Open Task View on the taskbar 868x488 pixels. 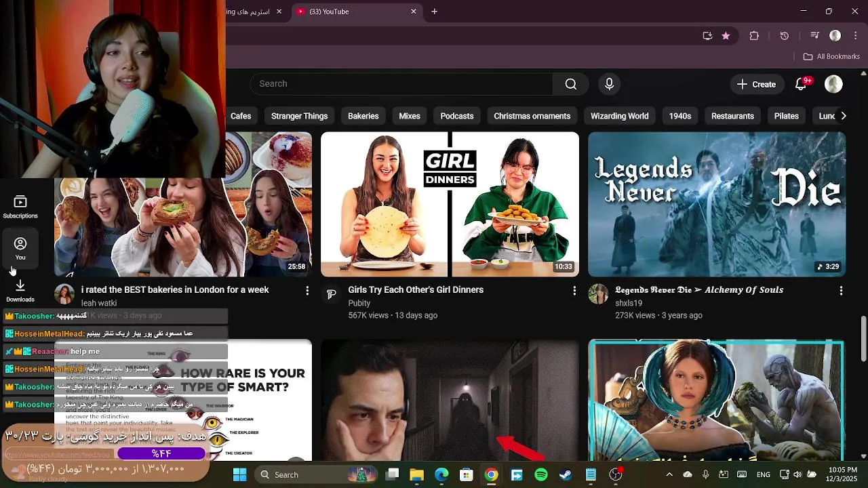(393, 474)
